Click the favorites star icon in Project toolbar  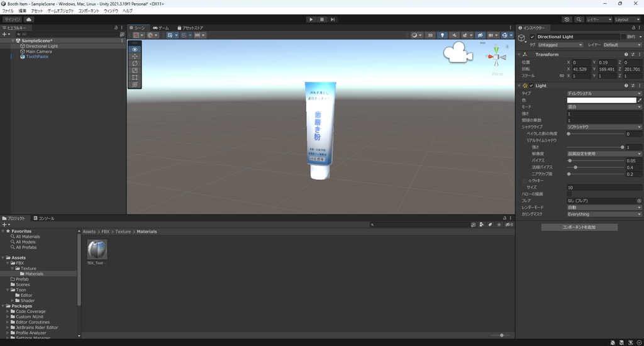click(x=499, y=225)
